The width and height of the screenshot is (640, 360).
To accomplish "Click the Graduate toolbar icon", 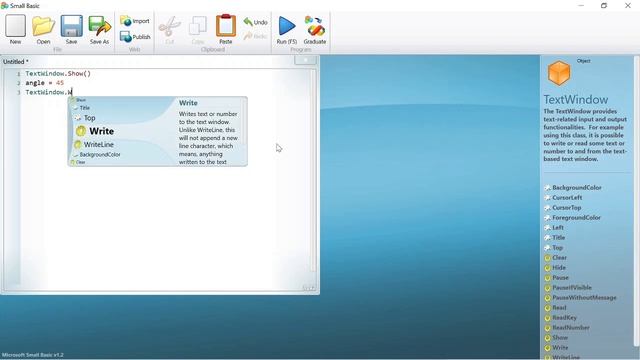I will [x=315, y=29].
